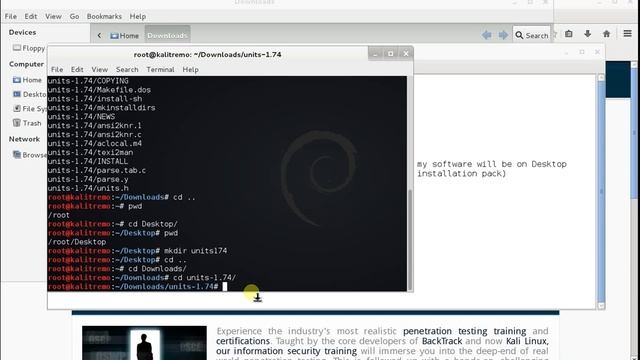Close the terminal window
The height and width of the screenshot is (360, 640).
coord(406,54)
